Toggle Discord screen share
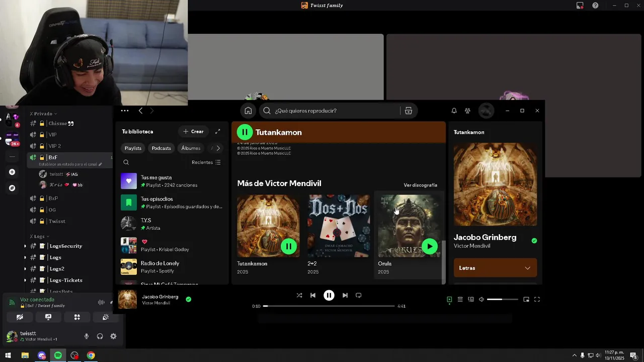This screenshot has width=644, height=362. pyautogui.click(x=48, y=317)
